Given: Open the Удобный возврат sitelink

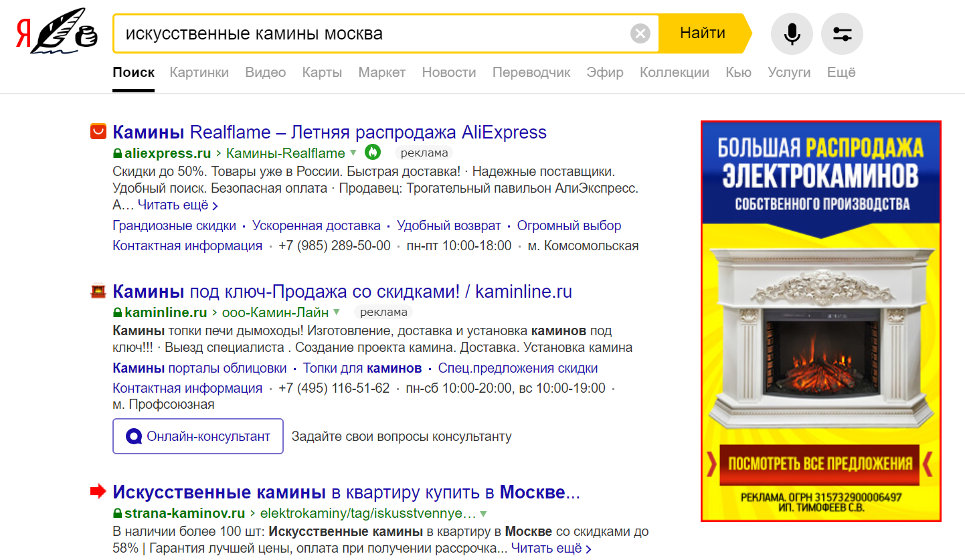Looking at the screenshot, I should click(x=449, y=225).
